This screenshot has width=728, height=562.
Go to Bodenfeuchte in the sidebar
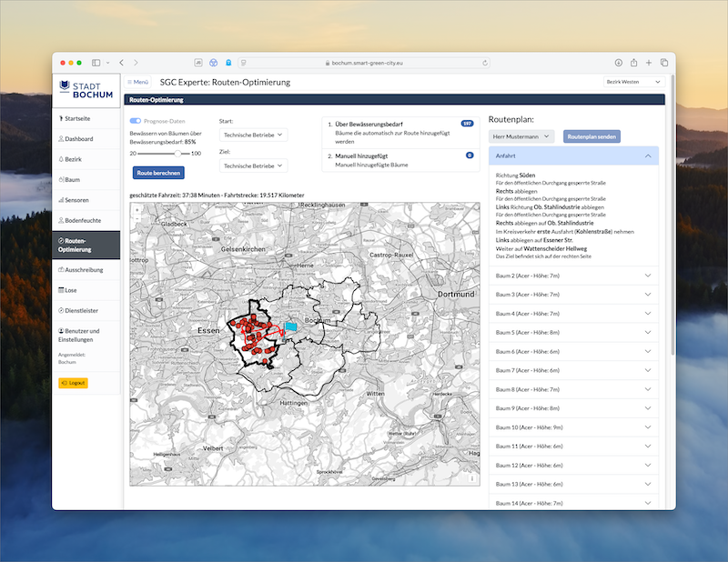tap(81, 220)
